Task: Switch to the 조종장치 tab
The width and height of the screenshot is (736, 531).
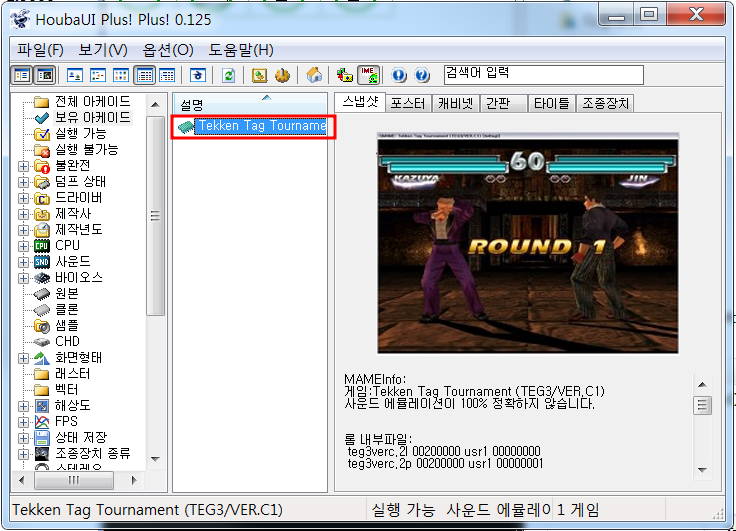Action: pyautogui.click(x=606, y=103)
